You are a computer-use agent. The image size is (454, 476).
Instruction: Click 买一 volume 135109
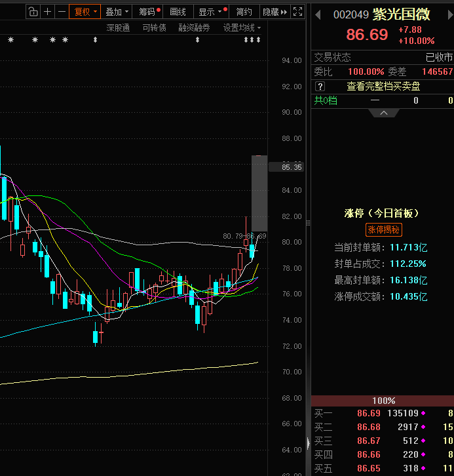click(403, 414)
